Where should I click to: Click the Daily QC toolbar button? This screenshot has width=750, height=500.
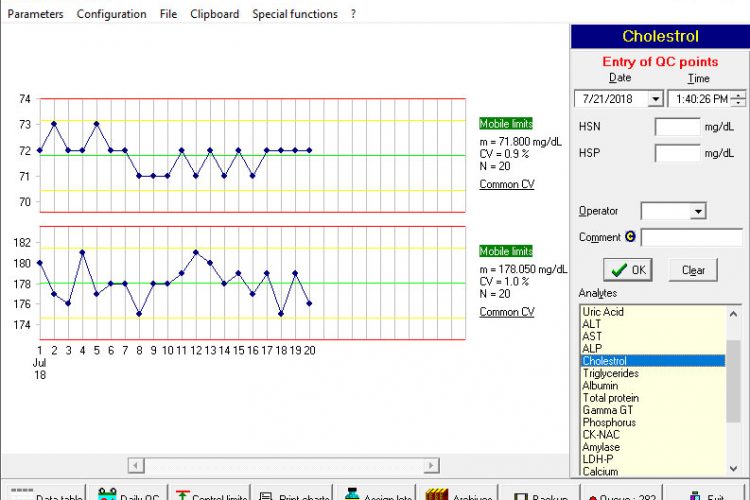click(x=127, y=494)
